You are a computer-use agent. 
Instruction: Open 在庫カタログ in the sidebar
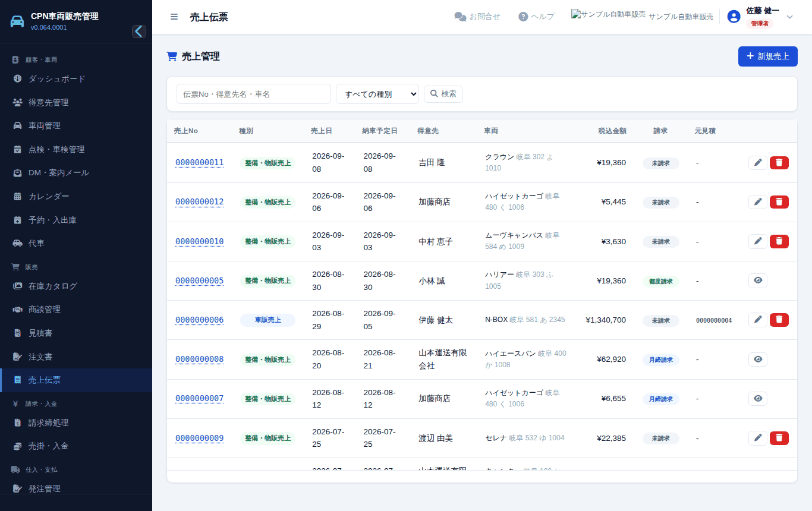tap(76, 286)
